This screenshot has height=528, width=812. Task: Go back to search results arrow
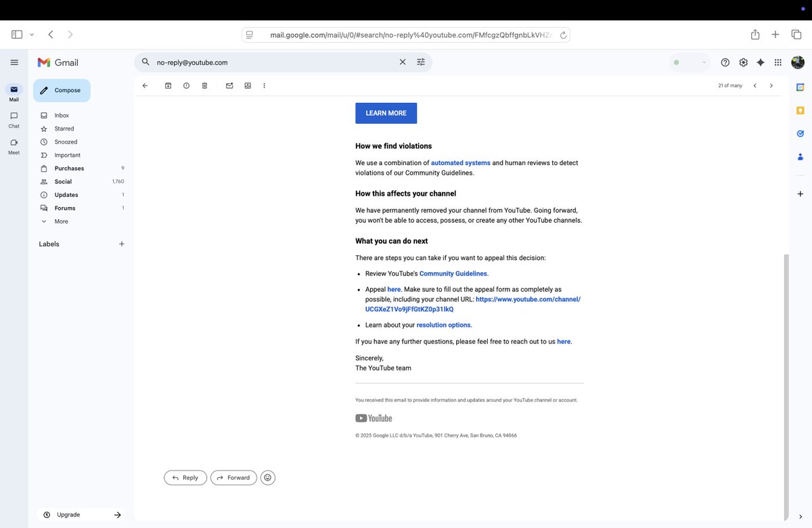click(145, 86)
